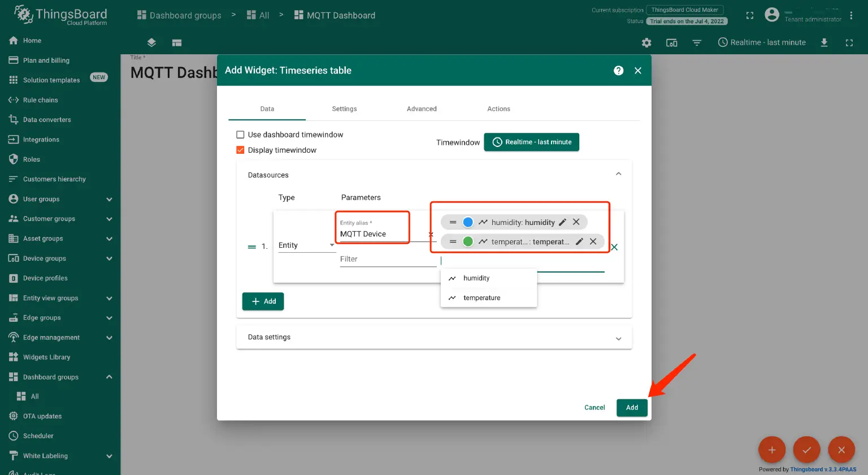Click the datasource Filter input field
Image resolution: width=868 pixels, height=475 pixels.
(388, 260)
